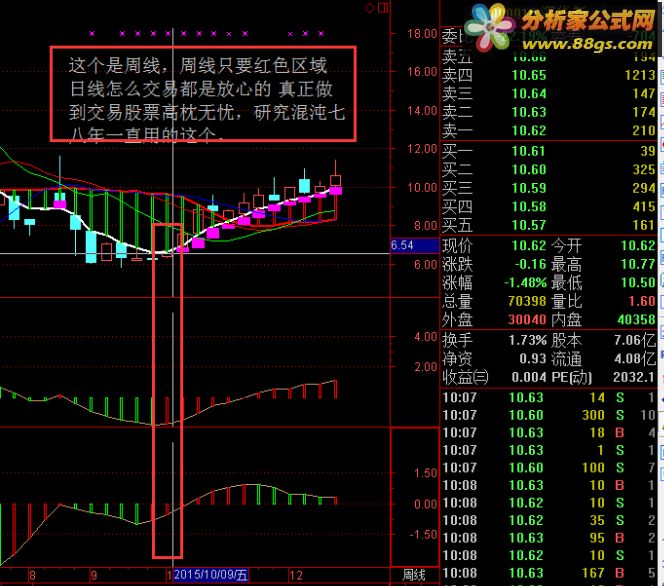Screen dimensions: 664x586
Task: Click the 收益(三) value 0.004
Action: pyautogui.click(x=529, y=377)
